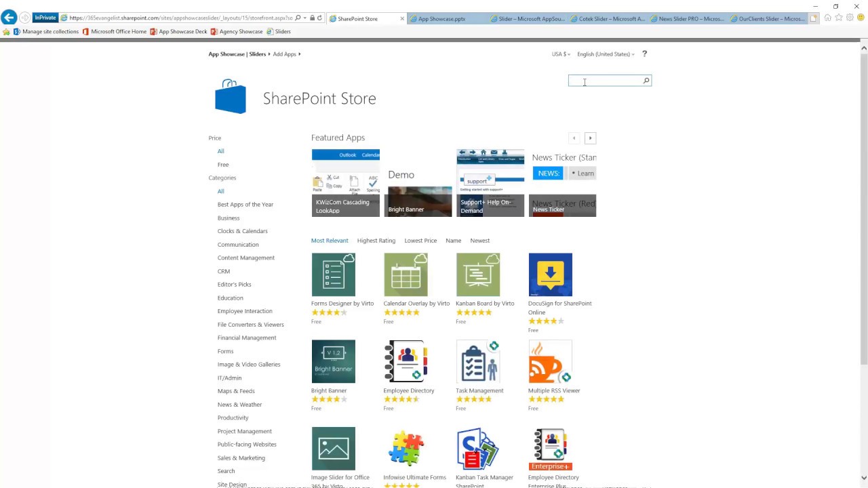Switch to the News Slider PRO tab
Screen dimensions: 868x488
coord(688,18)
